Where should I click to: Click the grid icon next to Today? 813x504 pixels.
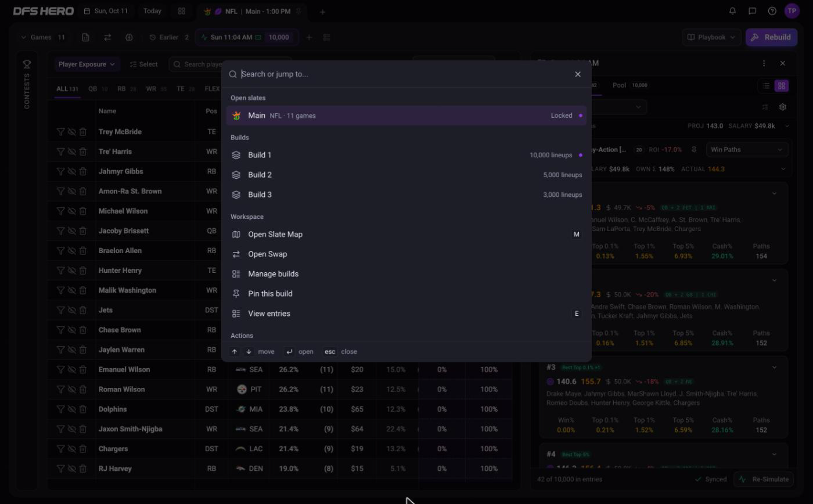point(182,11)
